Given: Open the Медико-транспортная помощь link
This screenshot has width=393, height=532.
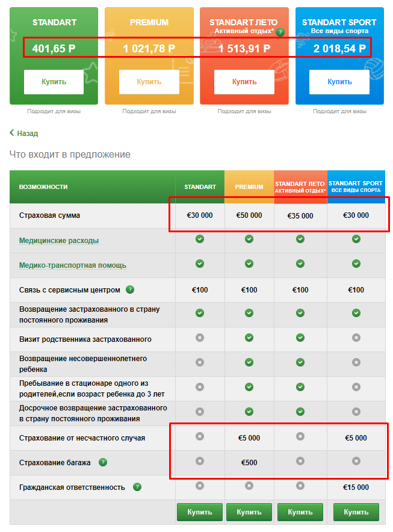Looking at the screenshot, I should (x=73, y=265).
